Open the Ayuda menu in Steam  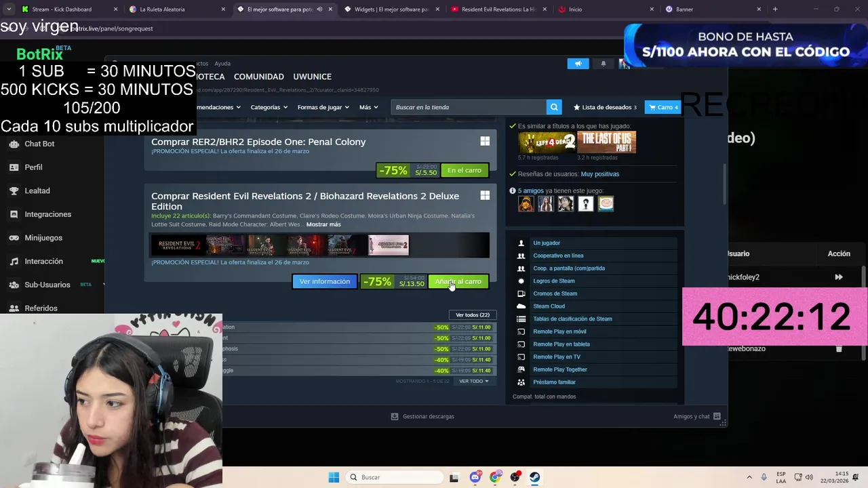coord(222,64)
